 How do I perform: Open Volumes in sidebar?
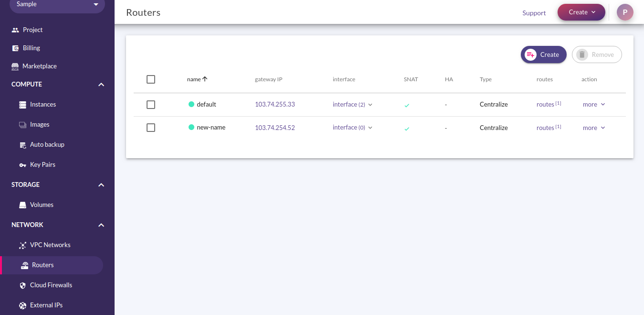(x=42, y=205)
